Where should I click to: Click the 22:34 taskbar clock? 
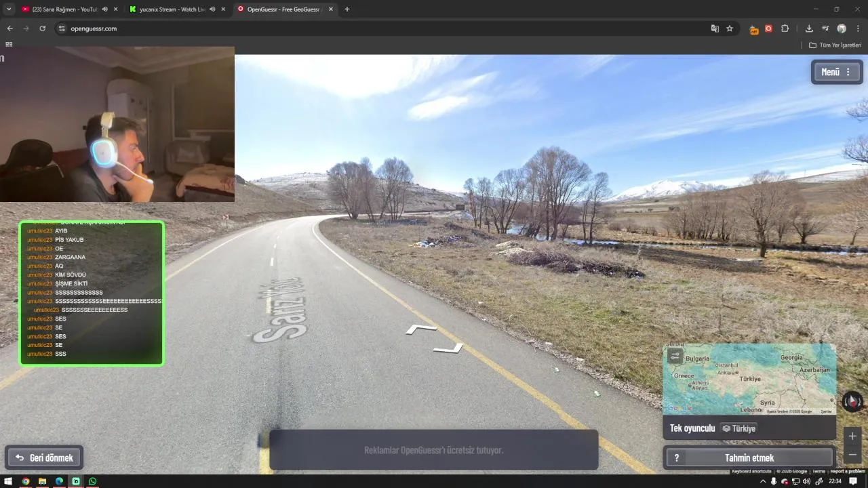tap(835, 481)
